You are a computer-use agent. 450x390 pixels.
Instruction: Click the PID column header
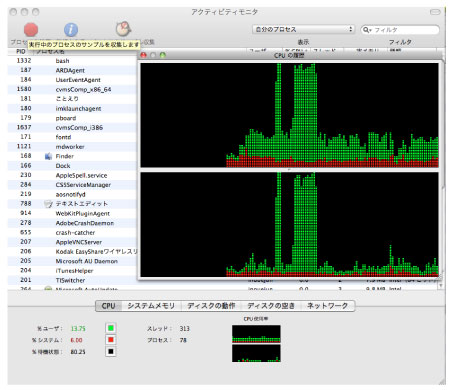pyautogui.click(x=21, y=51)
